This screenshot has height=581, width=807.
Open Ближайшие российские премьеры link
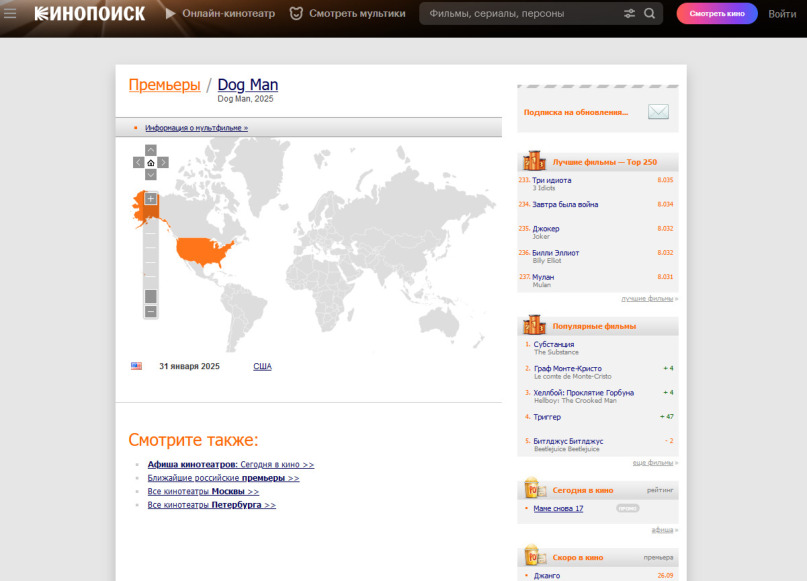223,478
